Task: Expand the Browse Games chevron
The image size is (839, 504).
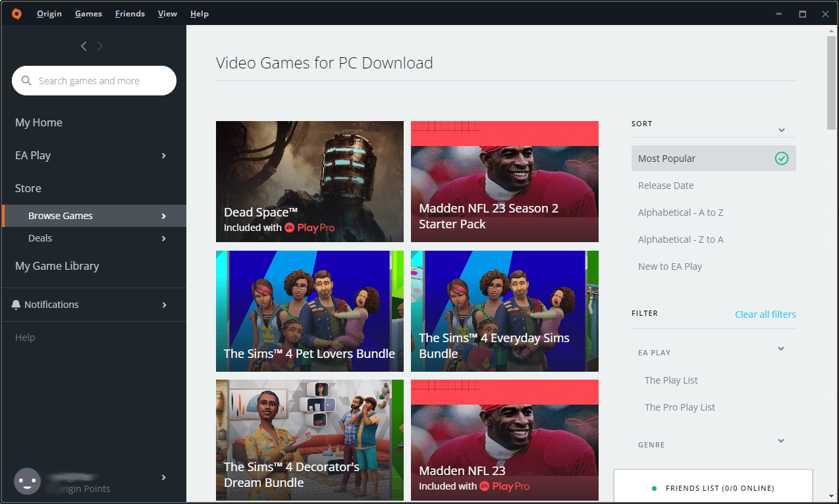Action: coord(164,216)
